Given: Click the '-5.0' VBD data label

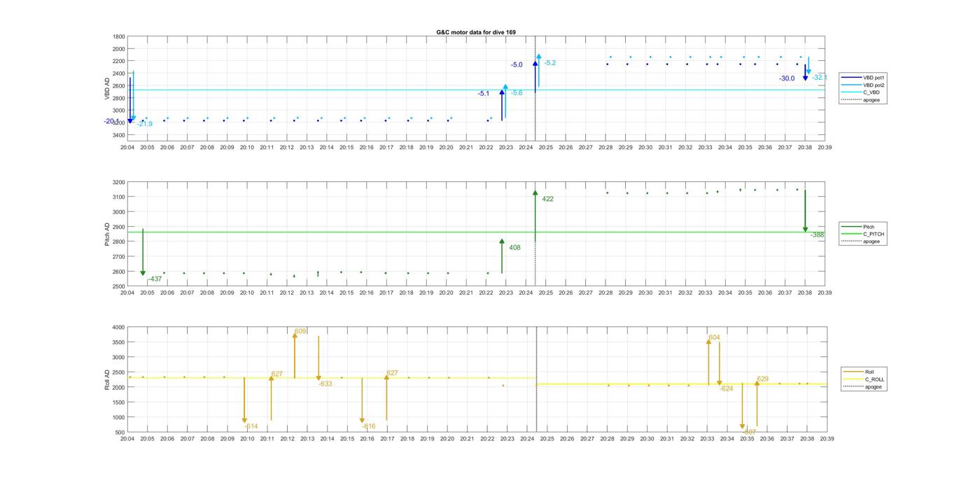Looking at the screenshot, I should coord(517,65).
